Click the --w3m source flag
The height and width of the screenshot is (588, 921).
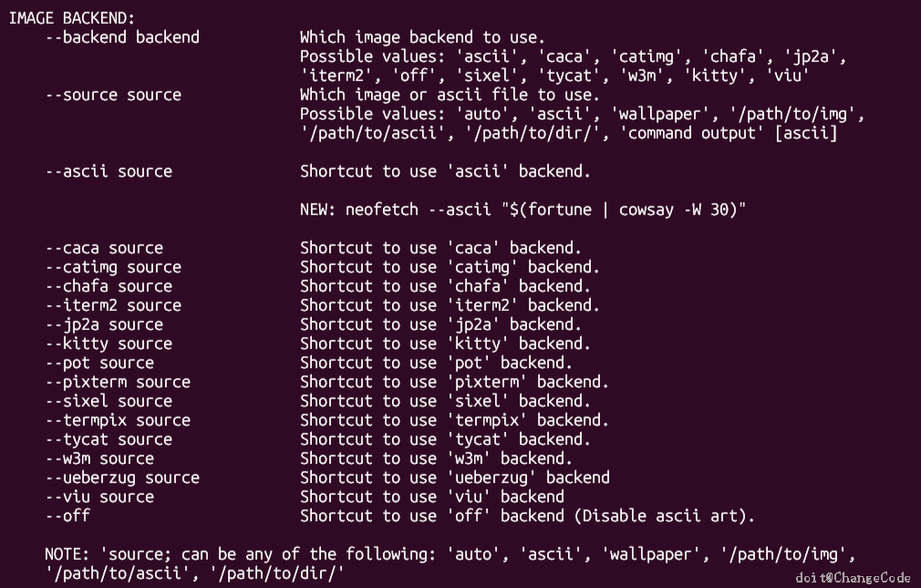99,459
